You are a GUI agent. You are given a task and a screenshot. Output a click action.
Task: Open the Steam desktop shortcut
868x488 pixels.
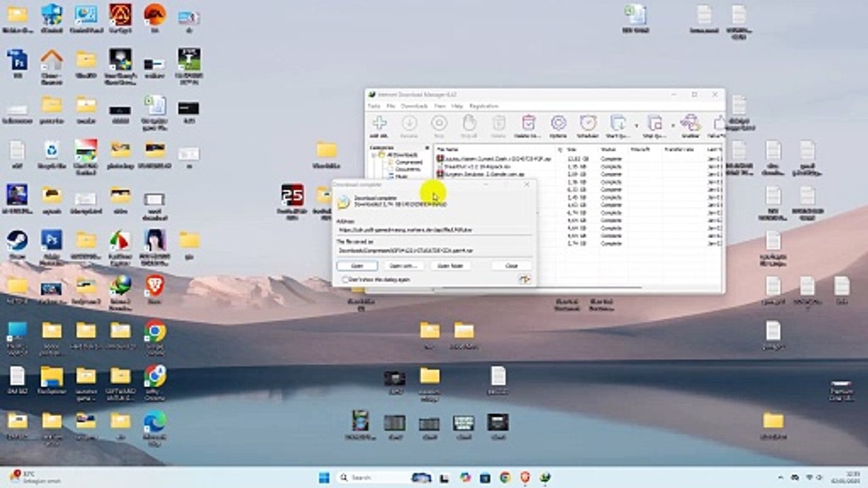point(17,241)
